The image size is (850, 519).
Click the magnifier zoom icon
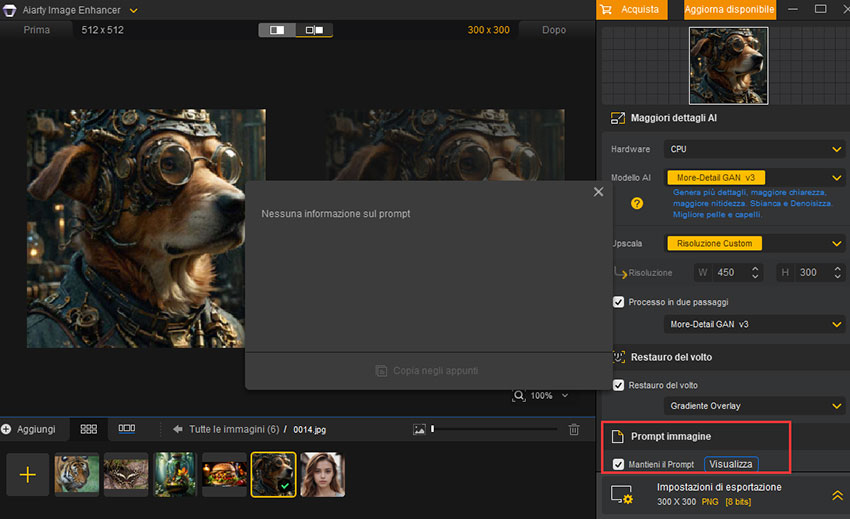pyautogui.click(x=519, y=395)
